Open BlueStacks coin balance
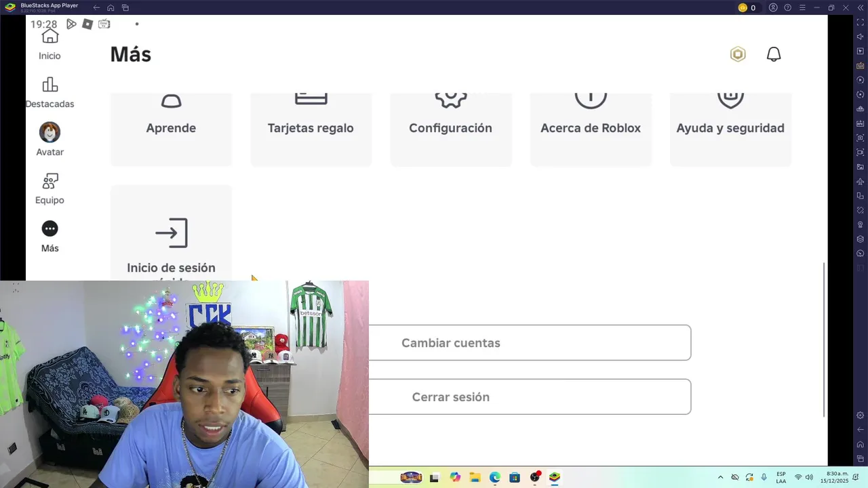Screen dimensions: 868x488 [x=747, y=7]
